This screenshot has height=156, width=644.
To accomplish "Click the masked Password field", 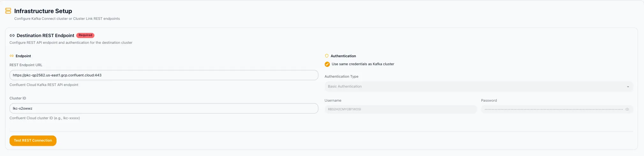I will (x=557, y=109).
